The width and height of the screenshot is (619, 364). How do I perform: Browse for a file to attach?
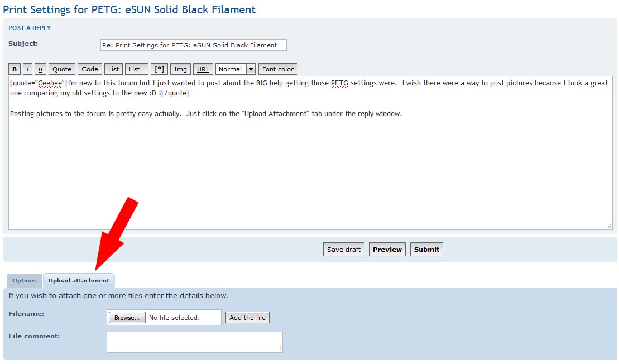coord(127,318)
